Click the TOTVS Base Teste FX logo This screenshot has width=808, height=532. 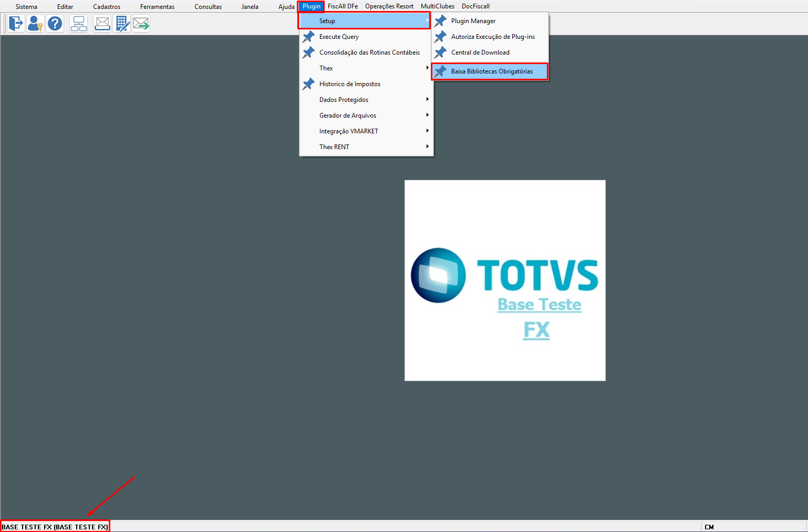pyautogui.click(x=505, y=280)
